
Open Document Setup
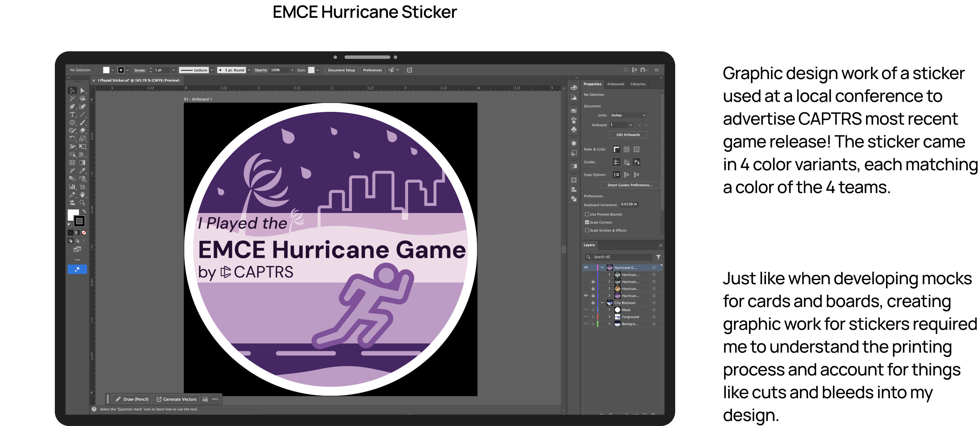point(341,70)
